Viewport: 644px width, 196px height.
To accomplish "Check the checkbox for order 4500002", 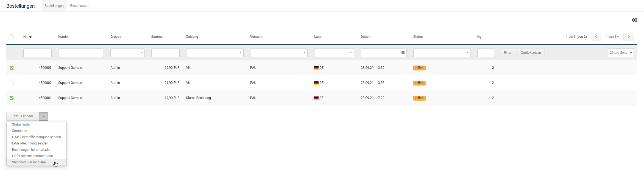I will 12,83.
